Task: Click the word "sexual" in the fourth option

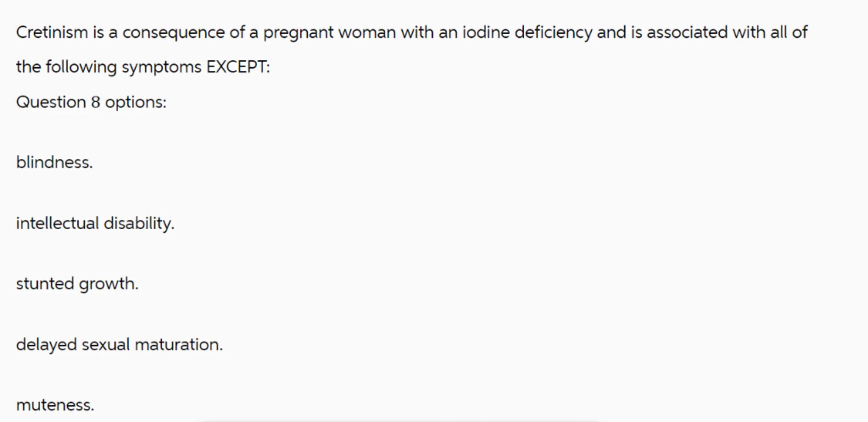Action: pos(106,344)
